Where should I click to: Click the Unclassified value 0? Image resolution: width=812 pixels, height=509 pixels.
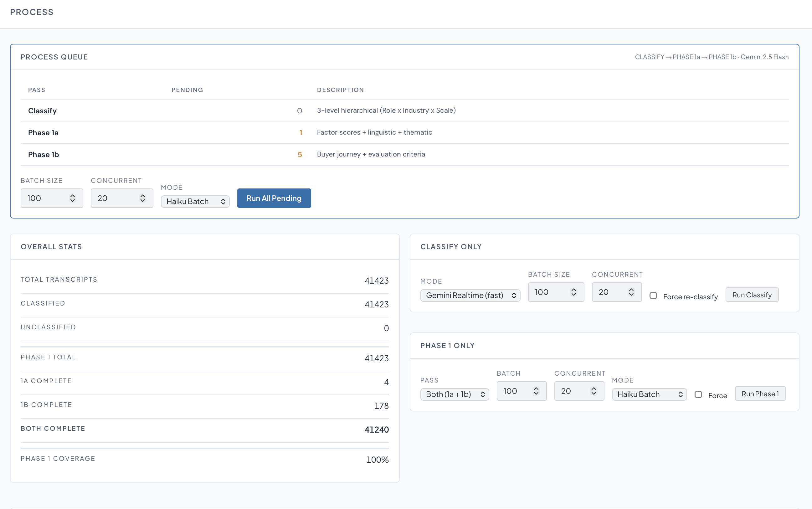point(387,328)
